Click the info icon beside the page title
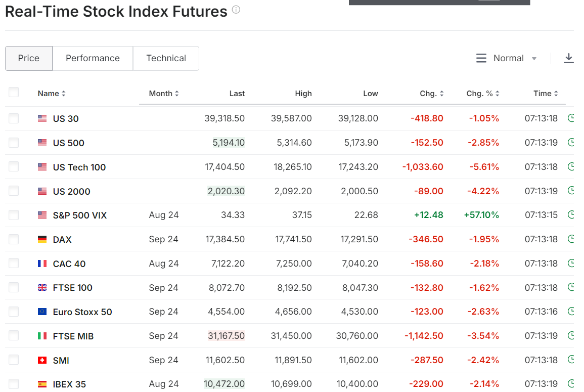The height and width of the screenshot is (392, 584). 236,10
